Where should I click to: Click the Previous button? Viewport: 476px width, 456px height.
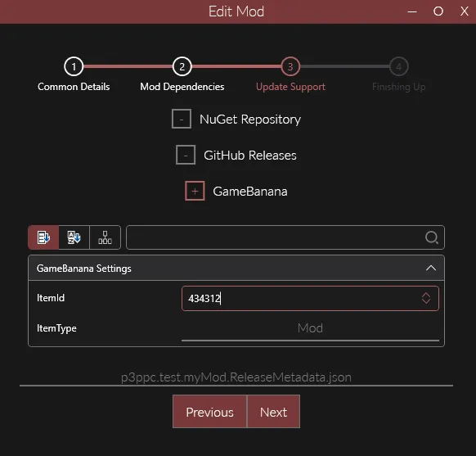pyautogui.click(x=209, y=412)
